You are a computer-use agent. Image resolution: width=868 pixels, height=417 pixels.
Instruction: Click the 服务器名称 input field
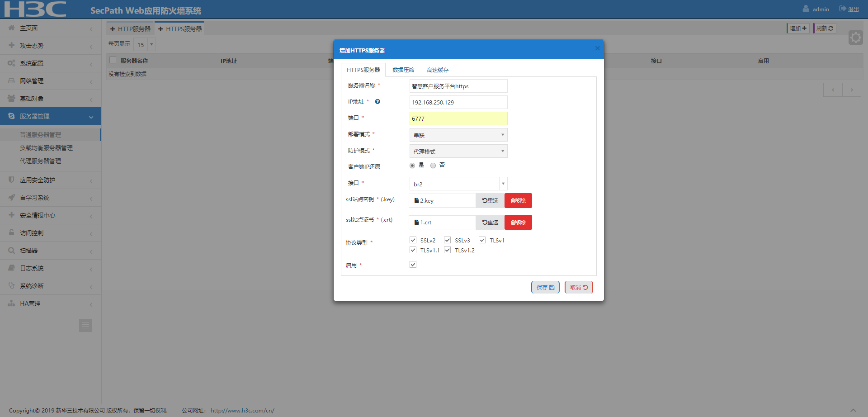tap(458, 86)
